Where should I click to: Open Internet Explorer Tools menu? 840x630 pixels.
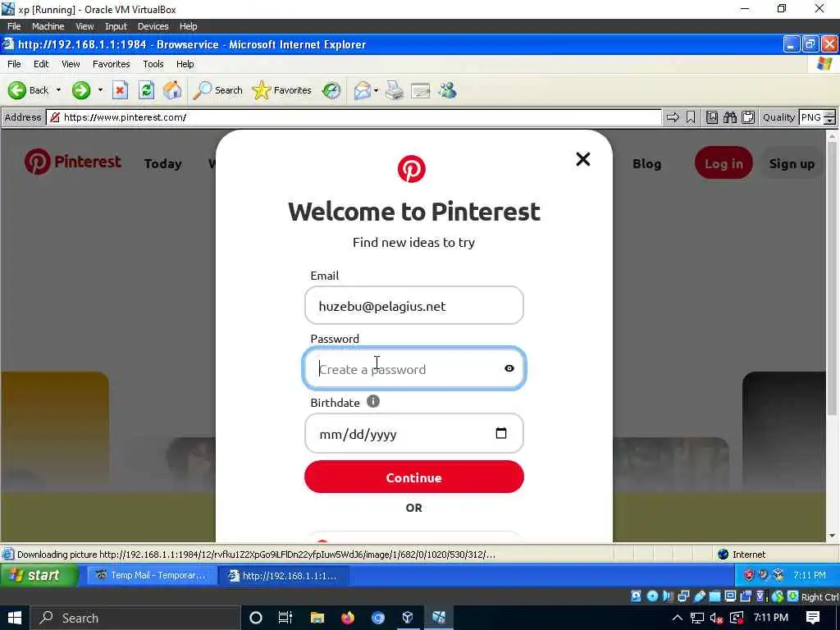point(153,64)
